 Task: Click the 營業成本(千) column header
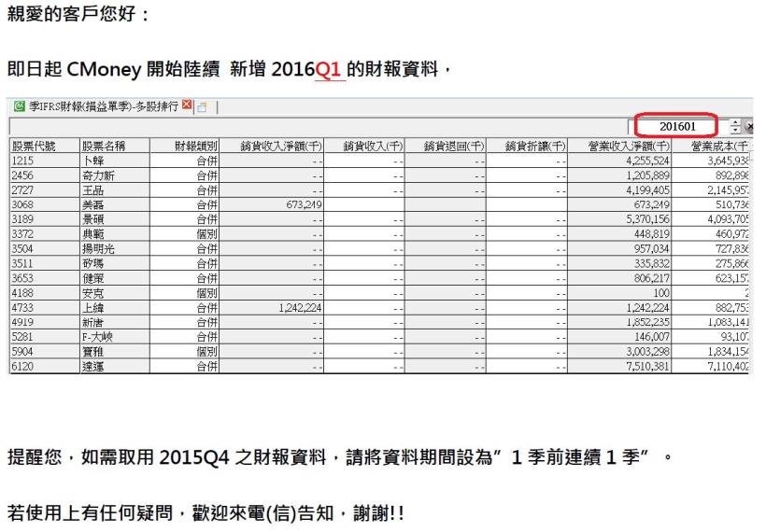click(711, 146)
